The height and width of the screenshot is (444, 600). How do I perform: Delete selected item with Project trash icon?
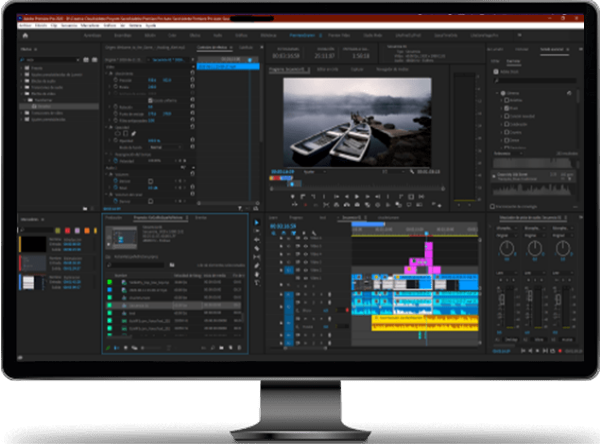coord(240,348)
